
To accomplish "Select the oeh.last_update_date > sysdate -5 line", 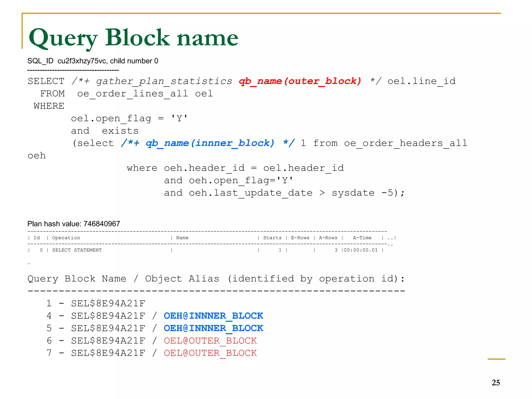I will (x=284, y=193).
